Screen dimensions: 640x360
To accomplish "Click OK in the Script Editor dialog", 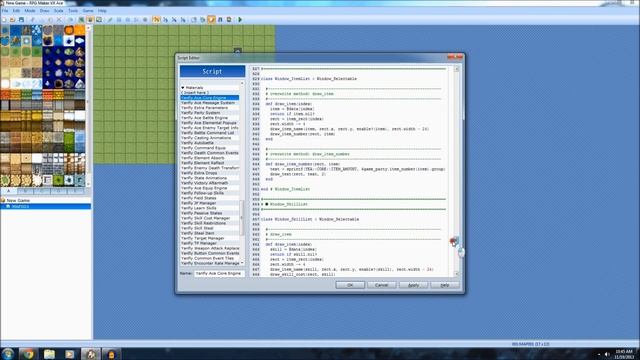I will coord(350,285).
